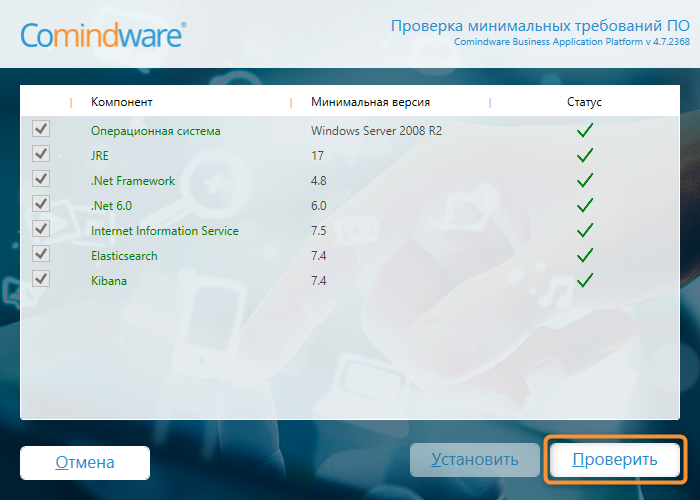Click the Статус column header
Image resolution: width=700 pixels, height=500 pixels.
pyautogui.click(x=584, y=102)
